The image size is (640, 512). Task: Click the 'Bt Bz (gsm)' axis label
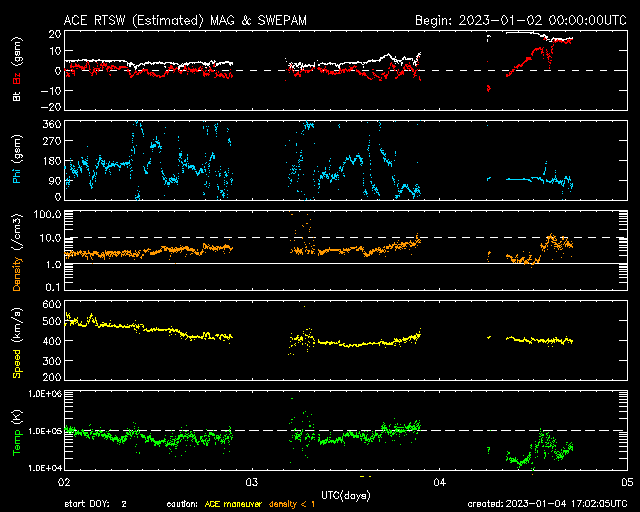[17, 69]
